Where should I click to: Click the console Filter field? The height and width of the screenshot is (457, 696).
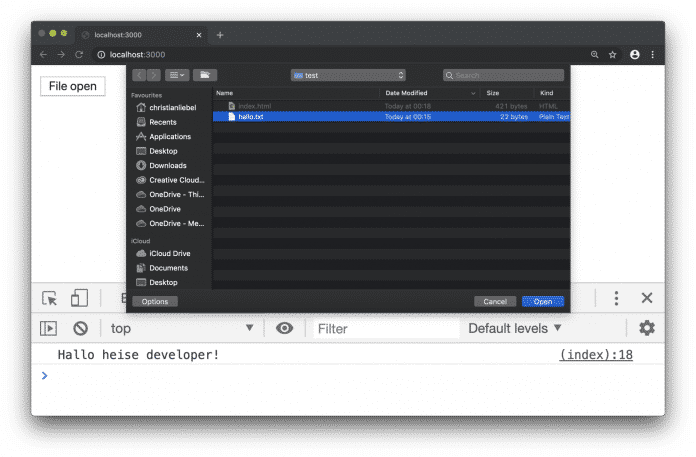[x=386, y=329]
